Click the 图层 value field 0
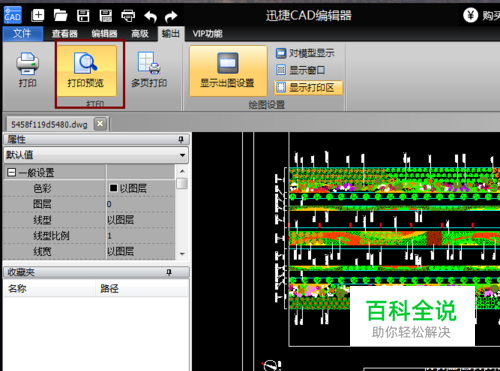Image resolution: width=500 pixels, height=371 pixels. (140, 204)
